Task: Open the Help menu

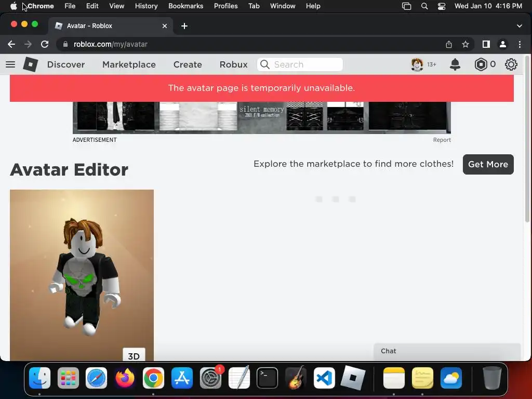Action: [x=313, y=6]
